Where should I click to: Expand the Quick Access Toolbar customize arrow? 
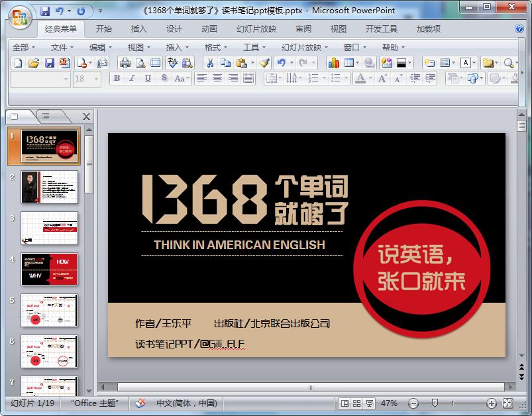coord(100,11)
